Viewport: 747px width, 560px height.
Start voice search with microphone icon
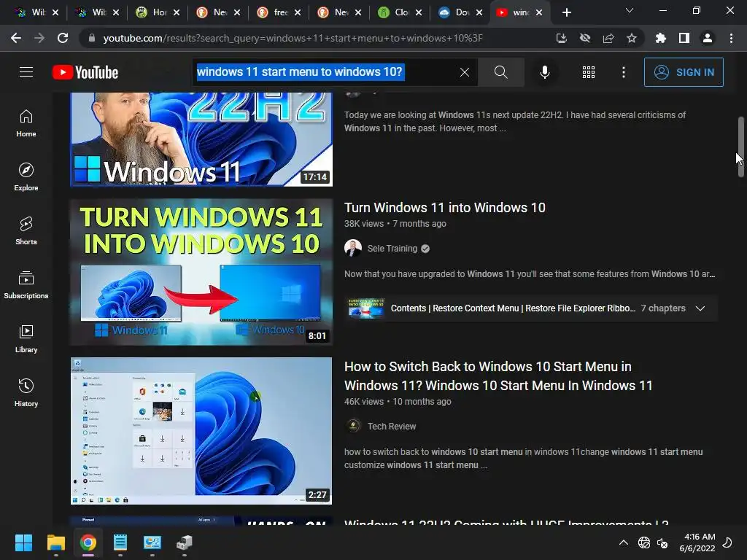545,72
